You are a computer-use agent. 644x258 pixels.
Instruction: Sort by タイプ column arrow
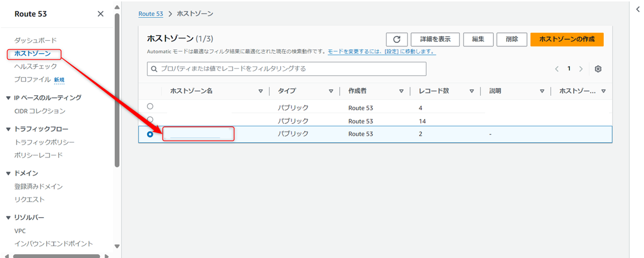(331, 91)
